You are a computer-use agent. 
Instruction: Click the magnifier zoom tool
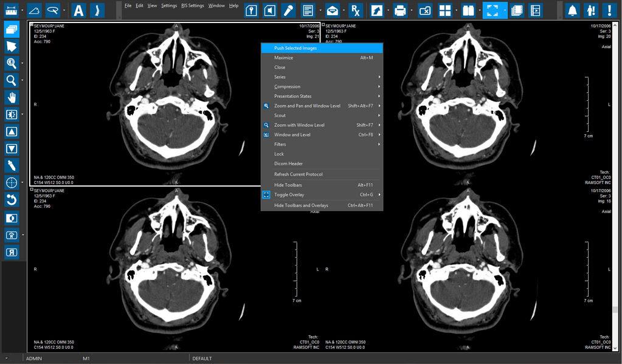[x=12, y=80]
